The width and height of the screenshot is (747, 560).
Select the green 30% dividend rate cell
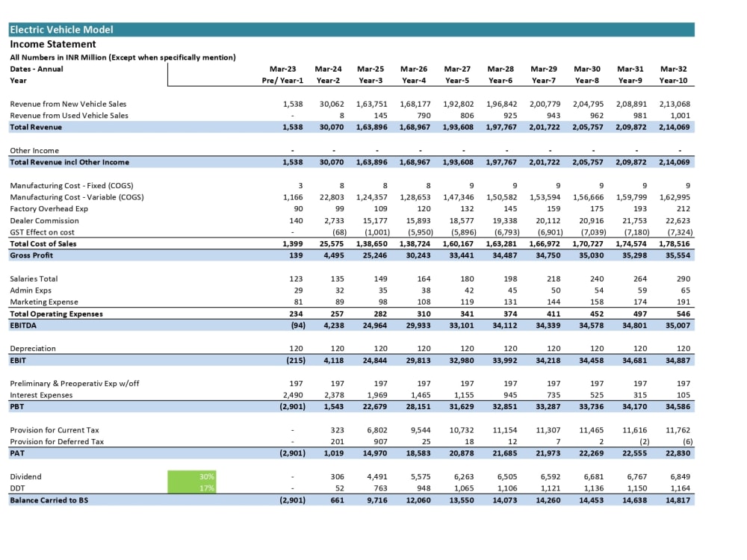click(192, 476)
